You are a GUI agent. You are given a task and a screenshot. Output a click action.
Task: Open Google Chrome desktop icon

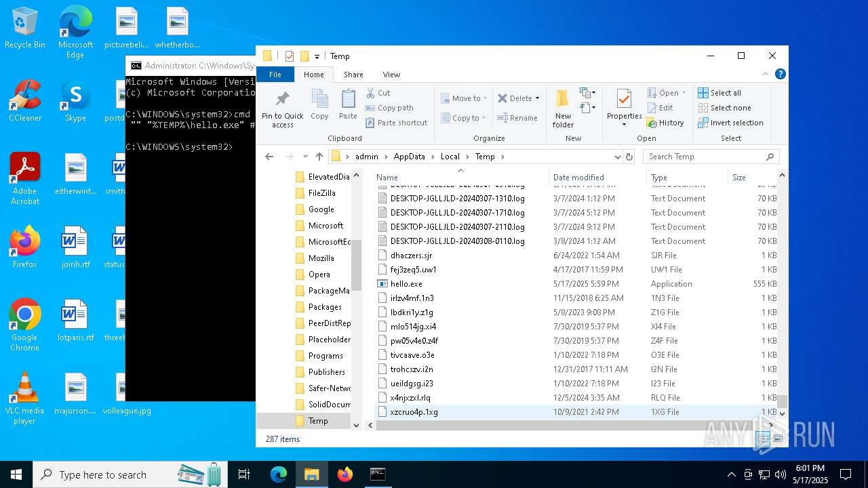tap(24, 325)
